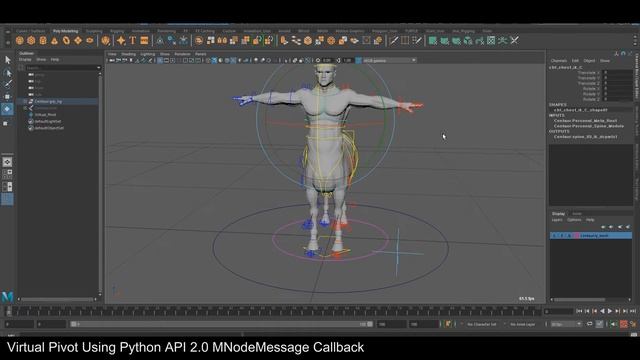Click the star-shaped Super Shape shelf icon
Screen dimensions: 640x360
[x=121, y=40]
